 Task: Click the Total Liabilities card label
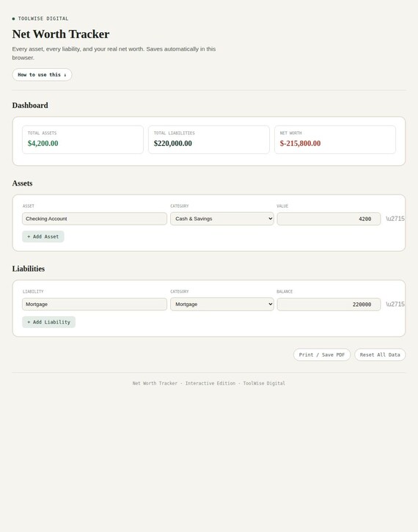(x=175, y=133)
